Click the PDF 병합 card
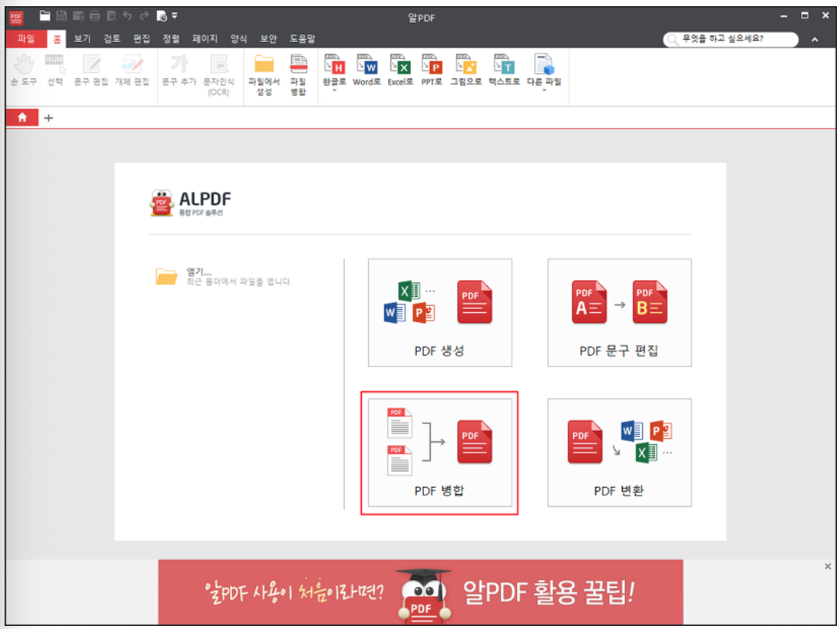 coord(440,452)
